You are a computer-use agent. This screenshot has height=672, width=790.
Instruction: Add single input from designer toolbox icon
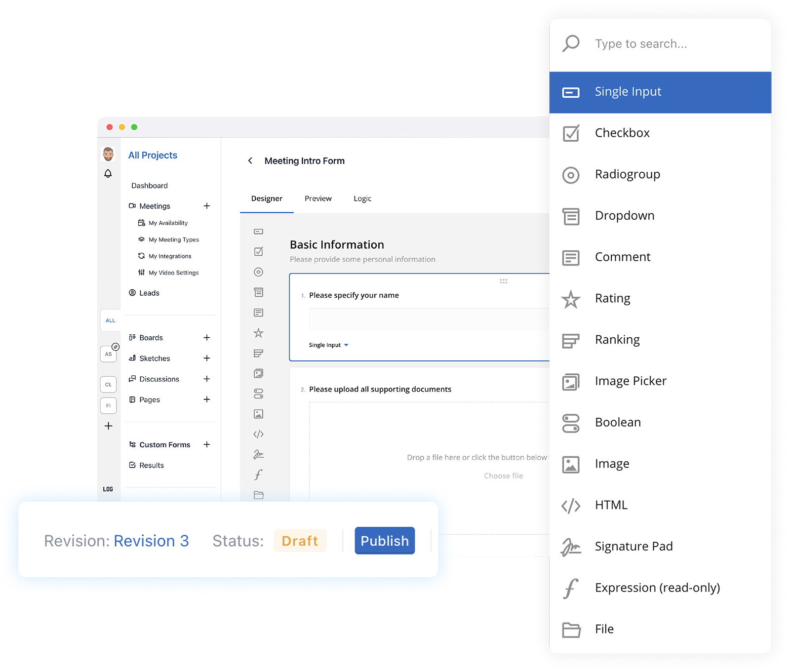click(258, 232)
